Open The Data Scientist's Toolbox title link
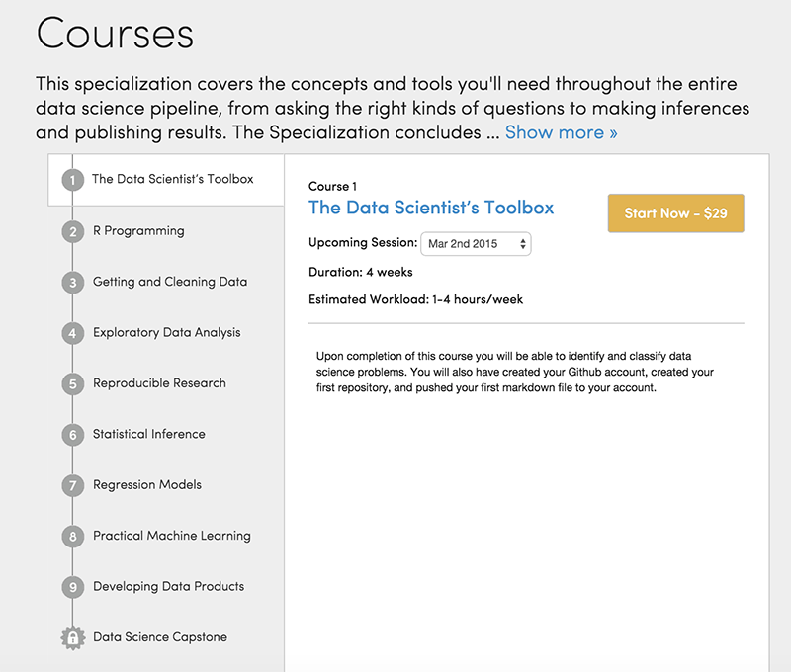Image resolution: width=791 pixels, height=672 pixels. (x=431, y=208)
